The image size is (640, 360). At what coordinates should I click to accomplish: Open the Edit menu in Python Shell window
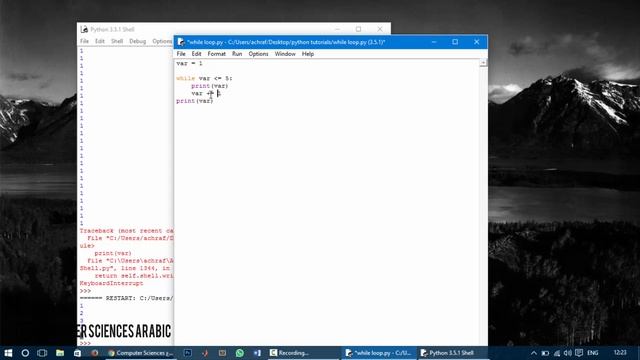click(100, 41)
